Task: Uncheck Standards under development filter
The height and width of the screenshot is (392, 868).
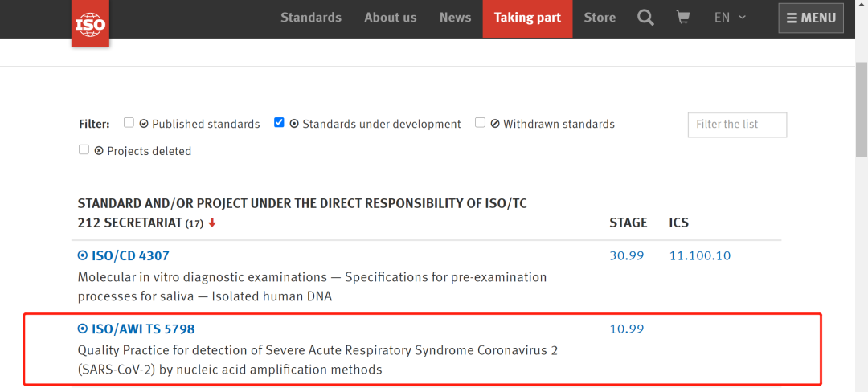Action: coord(279,123)
